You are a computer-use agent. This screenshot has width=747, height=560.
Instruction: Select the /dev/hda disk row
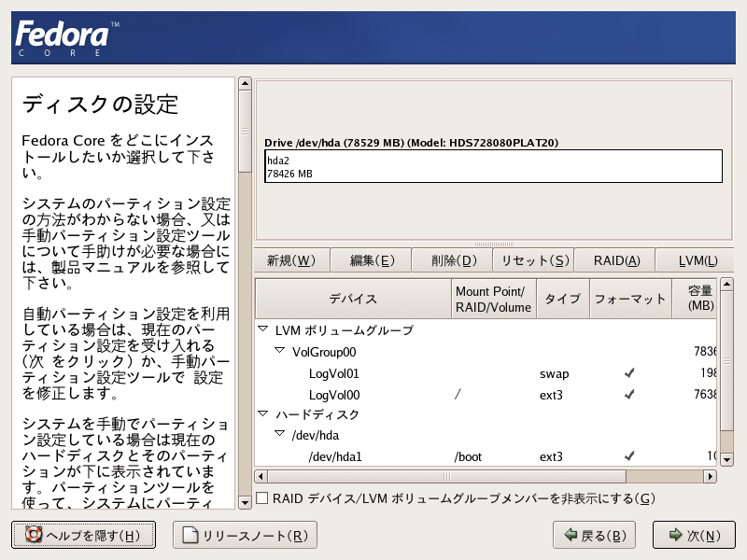point(486,435)
